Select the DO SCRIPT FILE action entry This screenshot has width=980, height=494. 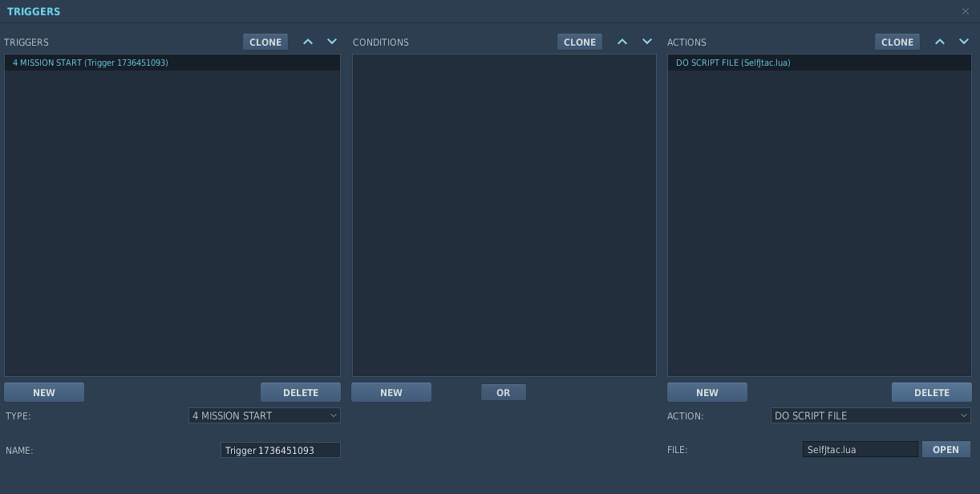pos(733,63)
